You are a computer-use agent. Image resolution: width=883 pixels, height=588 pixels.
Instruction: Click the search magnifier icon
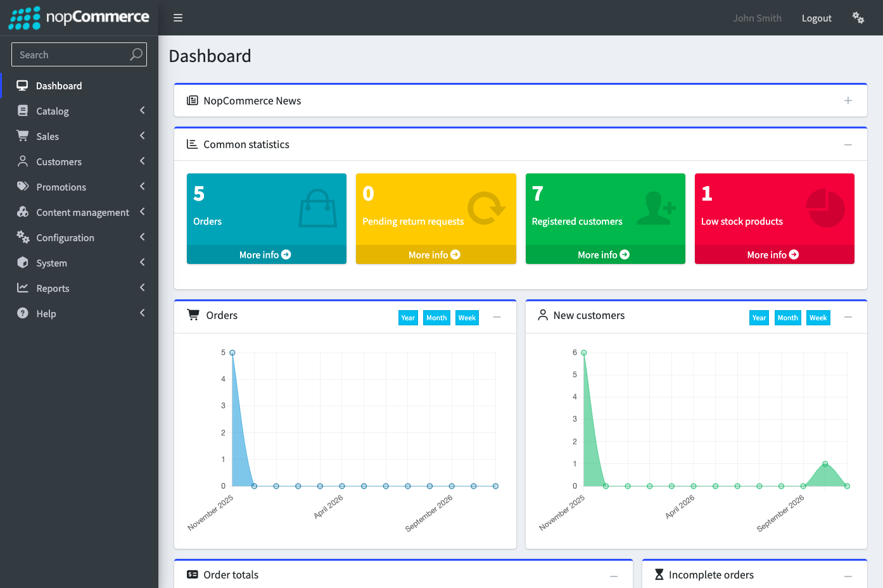pyautogui.click(x=136, y=54)
